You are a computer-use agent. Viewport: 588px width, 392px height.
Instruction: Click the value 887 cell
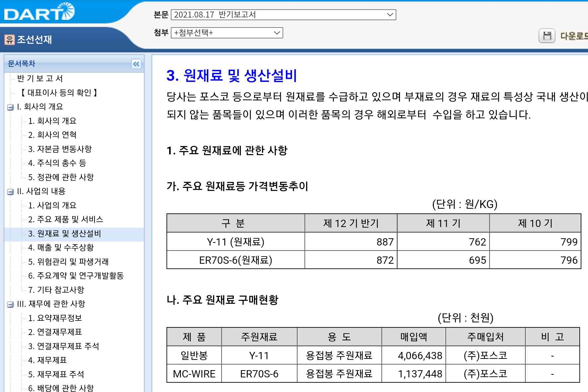coord(351,242)
